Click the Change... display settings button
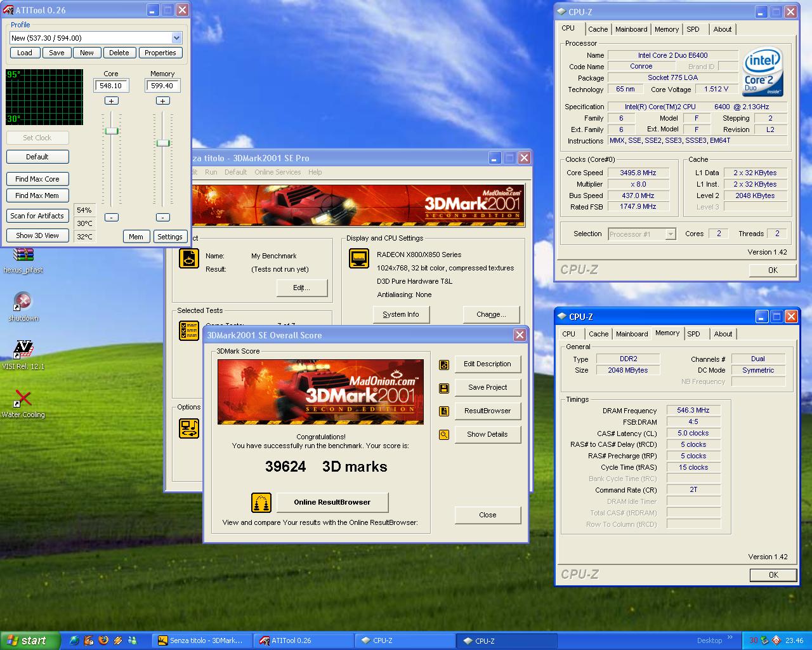The image size is (812, 650). pos(492,314)
